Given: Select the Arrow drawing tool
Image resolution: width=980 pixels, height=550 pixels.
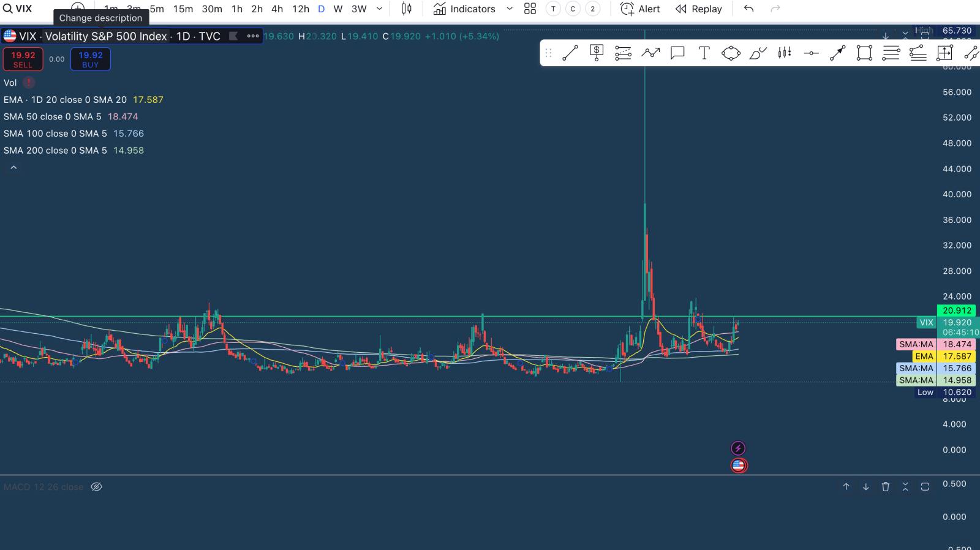Looking at the screenshot, I should pos(837,53).
